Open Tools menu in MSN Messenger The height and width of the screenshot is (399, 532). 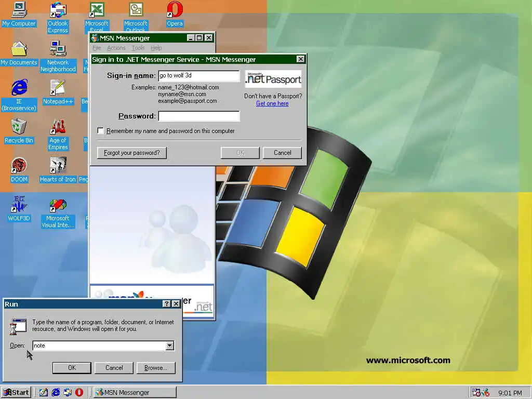click(x=138, y=48)
